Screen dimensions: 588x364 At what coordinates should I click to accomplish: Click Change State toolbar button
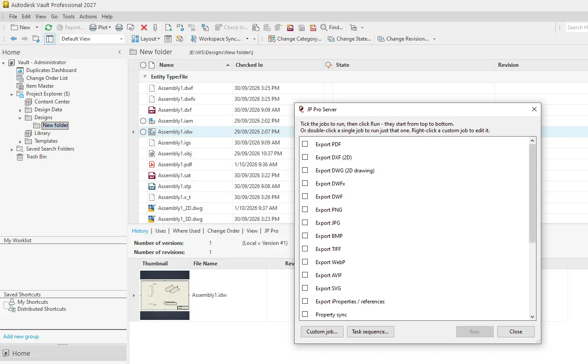[x=349, y=39]
